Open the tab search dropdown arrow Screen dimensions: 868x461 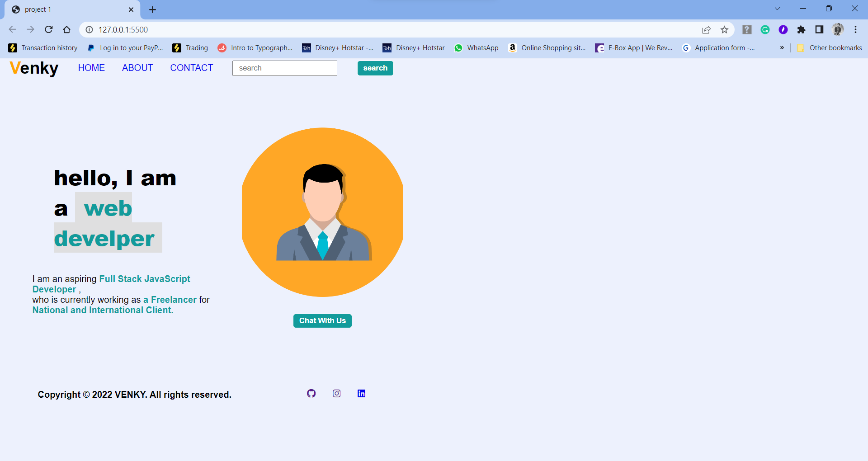click(777, 8)
